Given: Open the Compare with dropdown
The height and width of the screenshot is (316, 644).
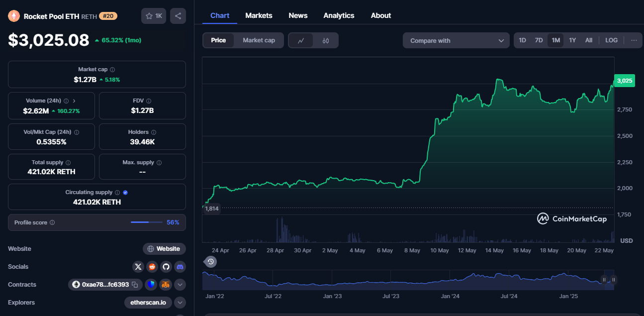Looking at the screenshot, I should (x=456, y=41).
